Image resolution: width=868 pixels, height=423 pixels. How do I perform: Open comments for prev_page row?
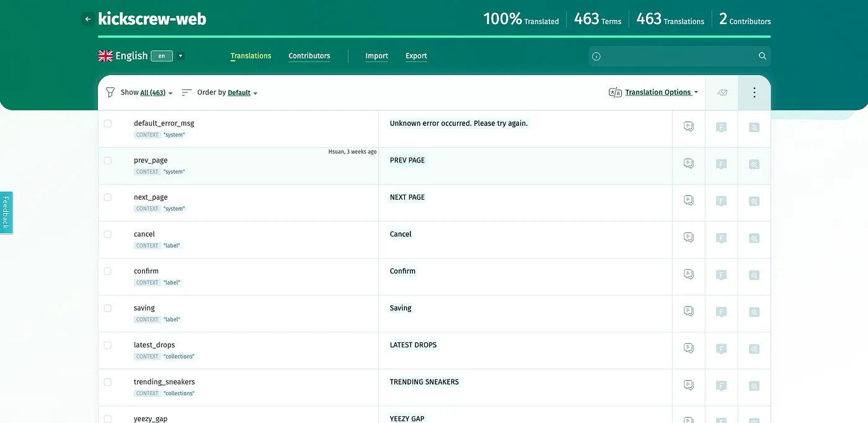pos(688,164)
